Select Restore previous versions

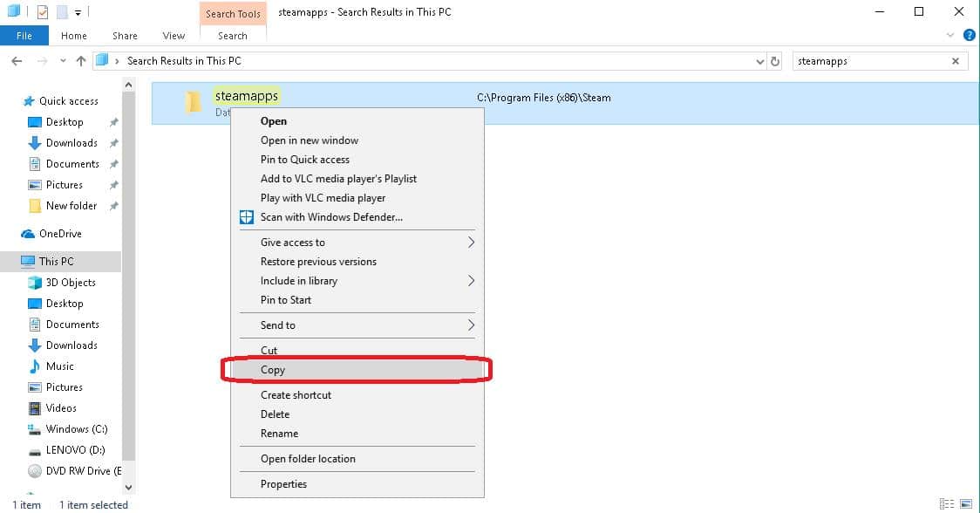click(357, 262)
